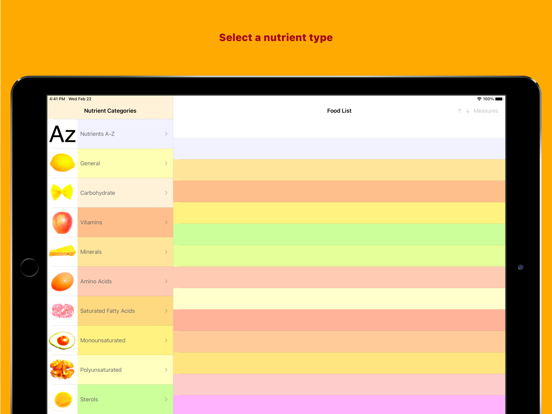Open the Az Nutrients A-Z icon
552x414 pixels.
tap(62, 134)
